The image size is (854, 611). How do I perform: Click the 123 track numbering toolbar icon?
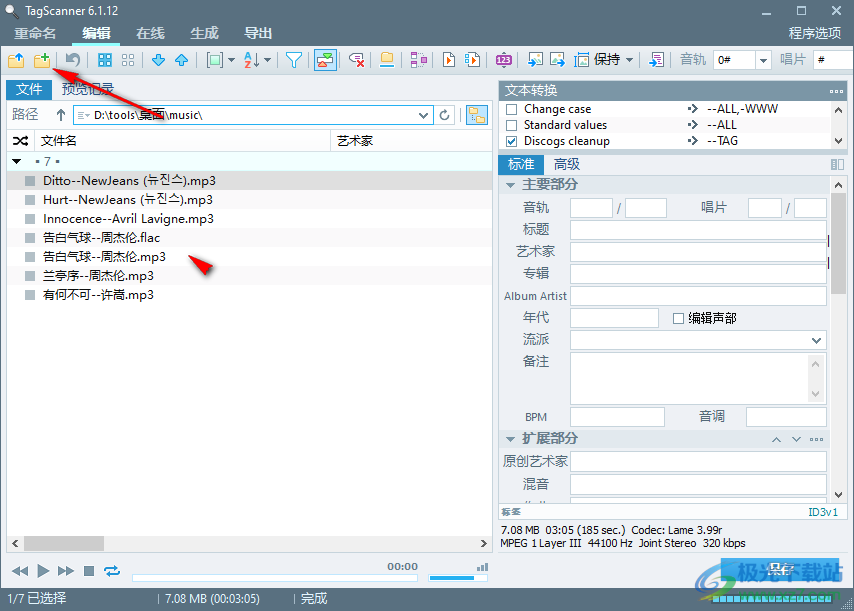pos(503,59)
